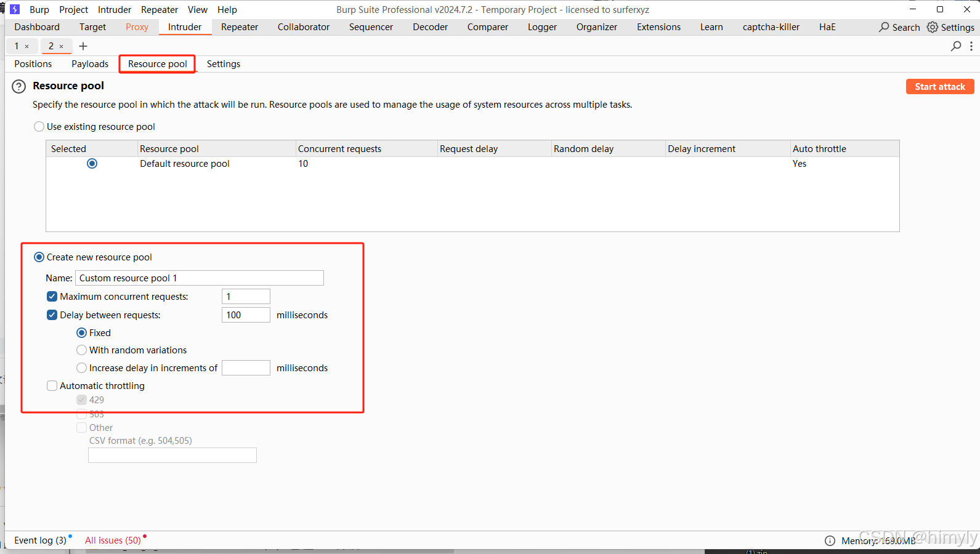Viewport: 980px width, 554px height.
Task: Click the Intruder tab search magnifier
Action: coord(956,46)
